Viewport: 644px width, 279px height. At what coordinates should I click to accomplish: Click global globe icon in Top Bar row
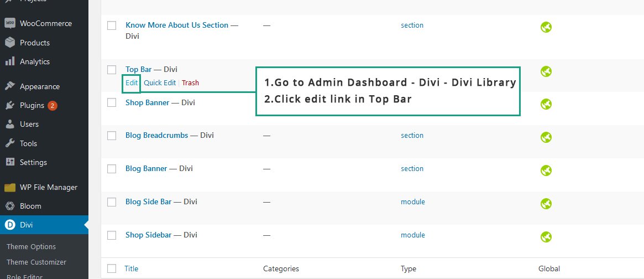546,71
